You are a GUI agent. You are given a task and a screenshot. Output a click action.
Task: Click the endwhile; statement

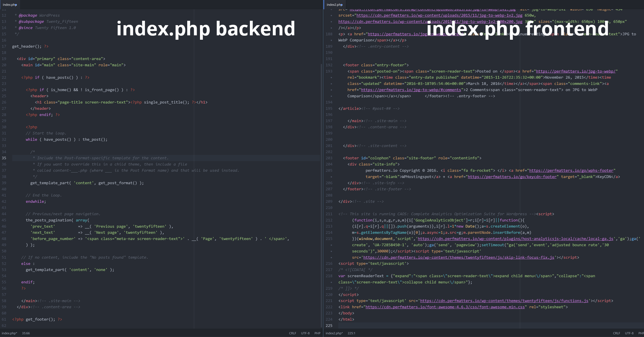[36, 201]
